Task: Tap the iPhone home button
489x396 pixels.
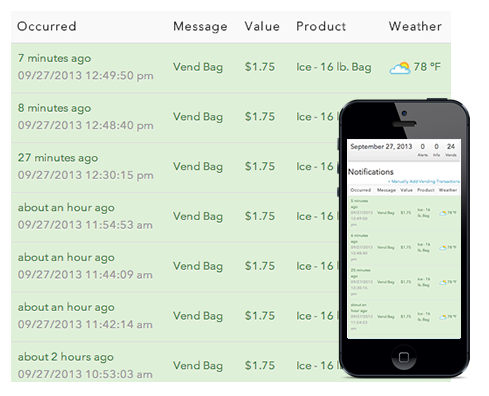Action: click(404, 357)
